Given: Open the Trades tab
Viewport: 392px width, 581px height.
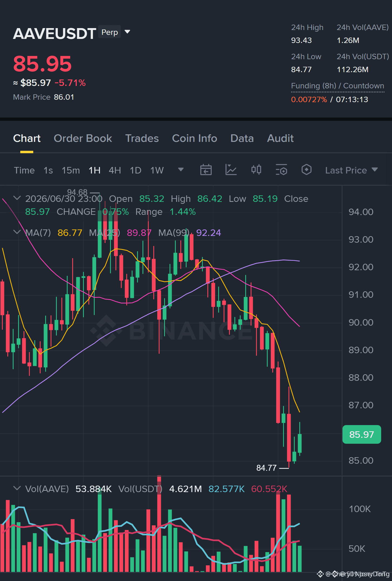Looking at the screenshot, I should point(142,138).
